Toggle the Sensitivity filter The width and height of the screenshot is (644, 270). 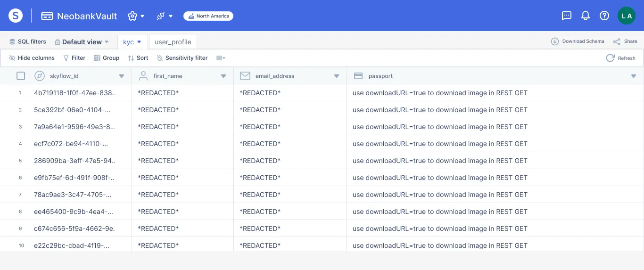pos(182,58)
